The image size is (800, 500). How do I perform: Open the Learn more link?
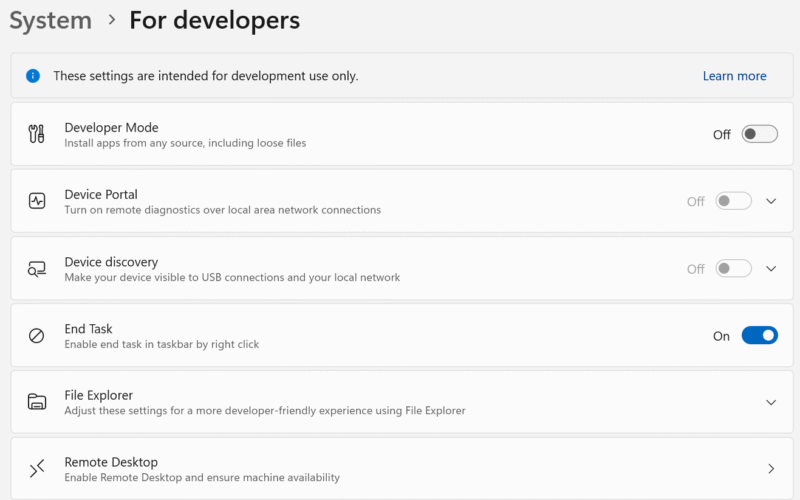(x=734, y=76)
